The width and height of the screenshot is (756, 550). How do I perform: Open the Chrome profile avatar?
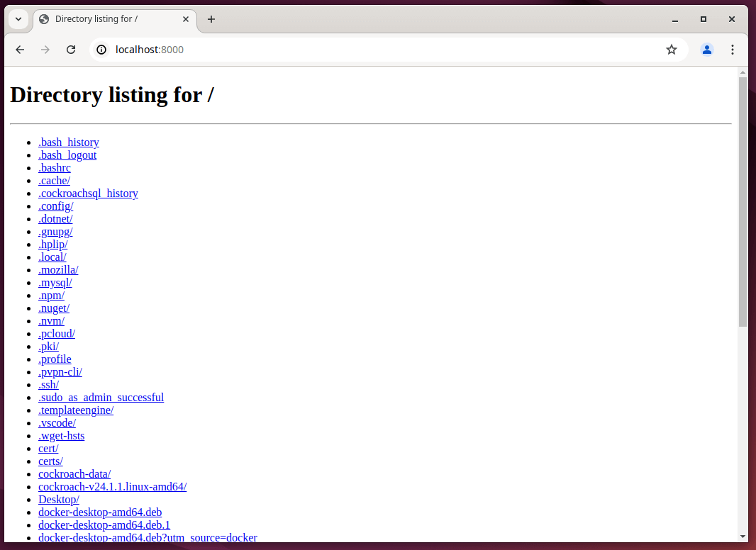(x=707, y=50)
